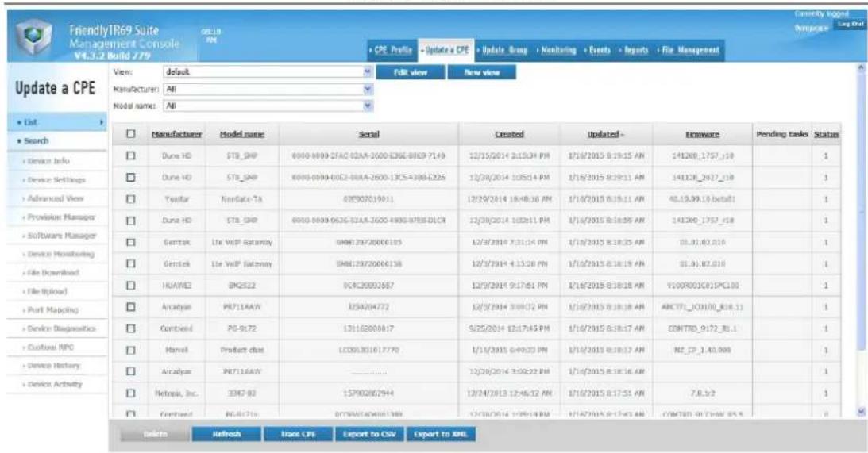This screenshot has height=453, width=868.
Task: Open Device Monitoring in the sidebar
Action: 60,254
